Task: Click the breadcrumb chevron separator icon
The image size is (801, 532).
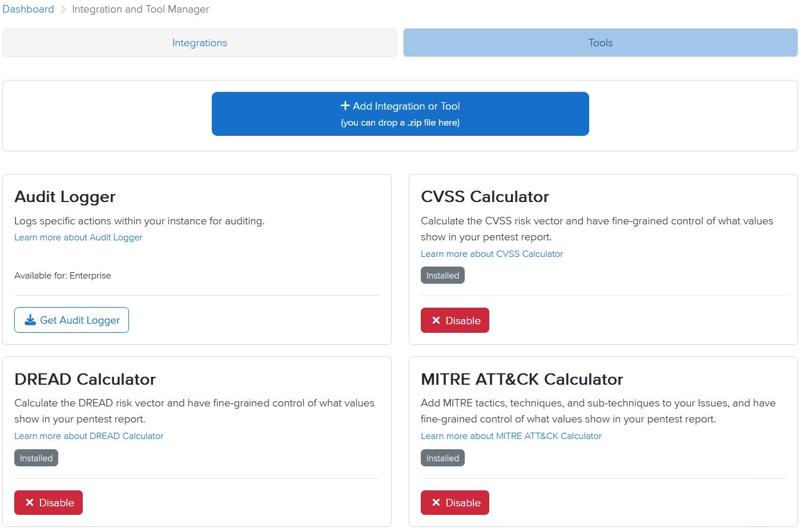Action: pyautogui.click(x=63, y=9)
